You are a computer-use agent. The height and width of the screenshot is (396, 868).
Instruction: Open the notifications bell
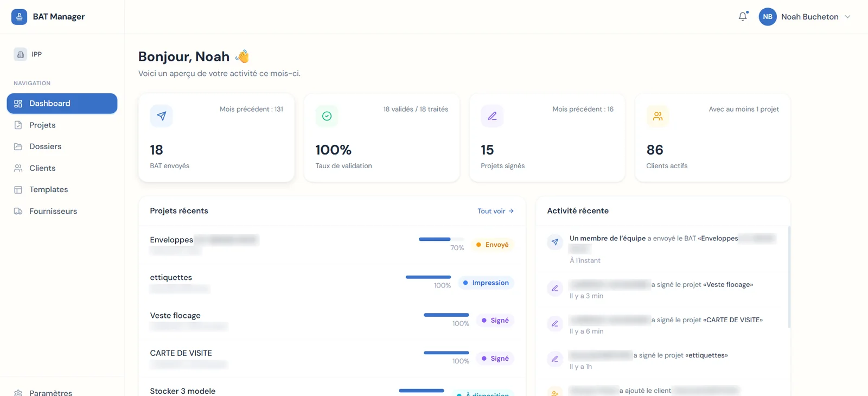coord(743,16)
